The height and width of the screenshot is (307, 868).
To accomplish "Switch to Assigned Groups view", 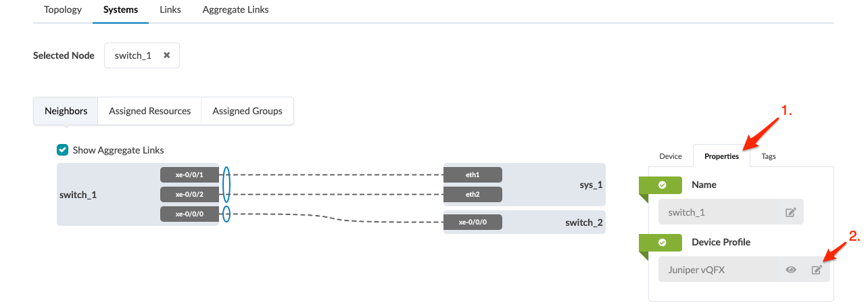I will (x=247, y=111).
